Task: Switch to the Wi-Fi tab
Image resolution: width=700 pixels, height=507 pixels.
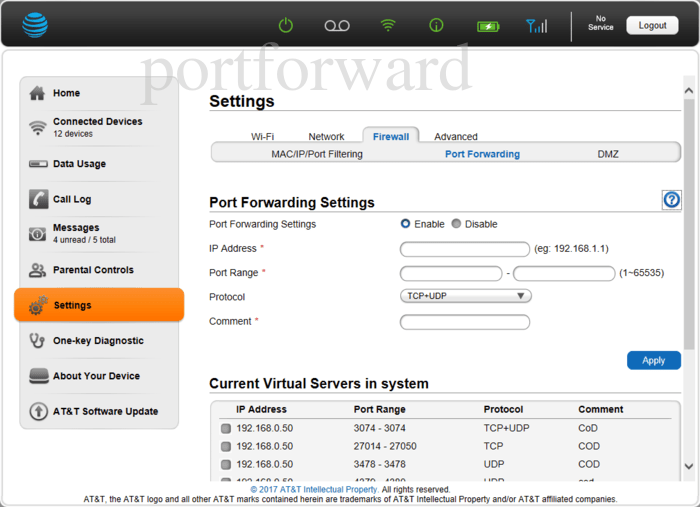Action: (262, 137)
